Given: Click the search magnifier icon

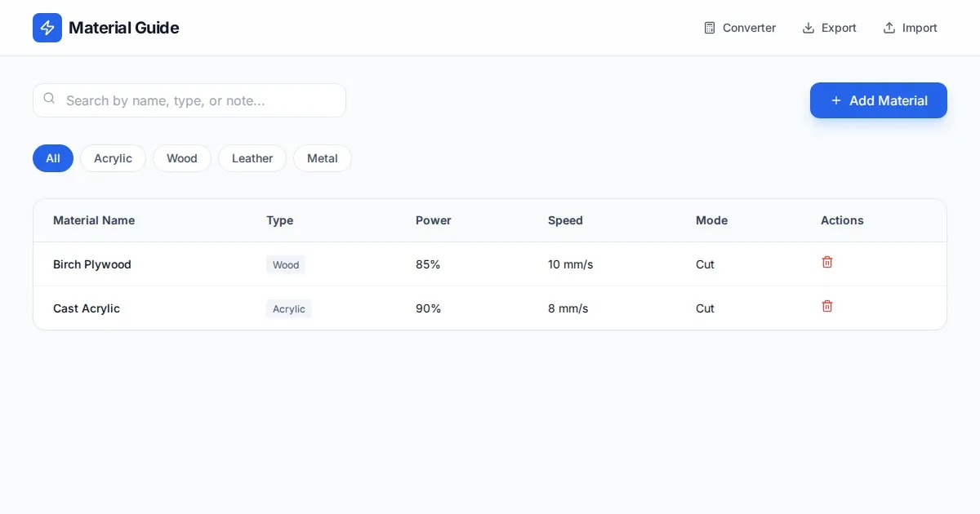Looking at the screenshot, I should tap(49, 99).
